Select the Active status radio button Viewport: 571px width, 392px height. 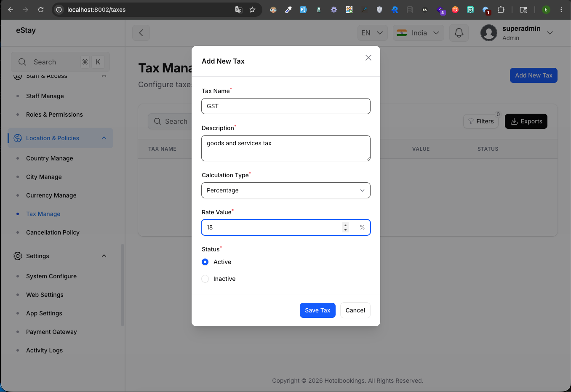(x=205, y=262)
